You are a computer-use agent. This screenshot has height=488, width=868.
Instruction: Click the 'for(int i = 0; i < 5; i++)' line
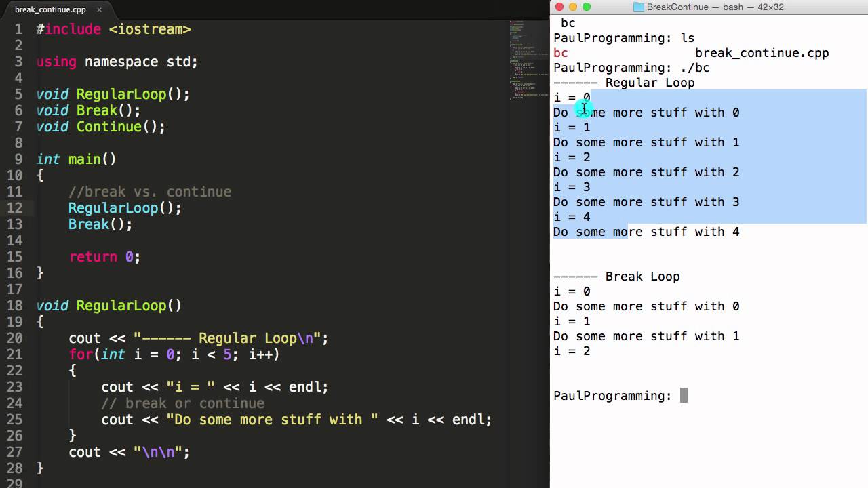point(174,354)
